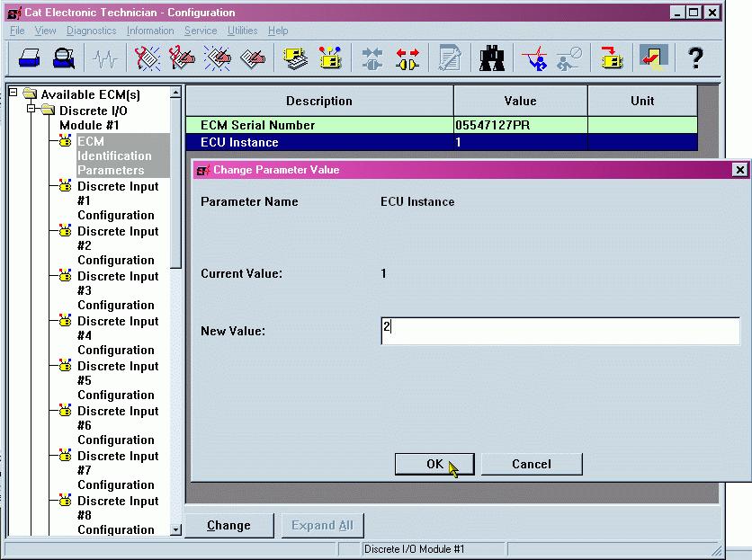Viewport: 752px width, 560px height.
Task: Open the Help menu
Action: [x=278, y=31]
